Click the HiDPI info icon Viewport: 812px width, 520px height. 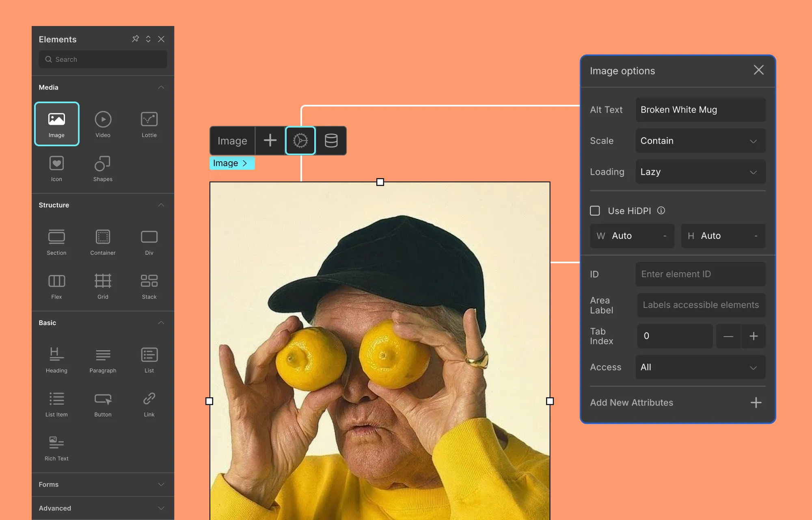(661, 210)
